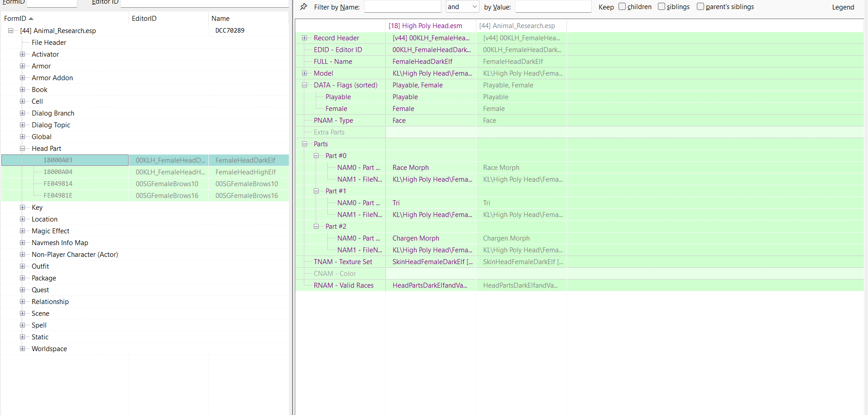Expand the Spell group
This screenshot has width=868, height=415.
(22, 325)
